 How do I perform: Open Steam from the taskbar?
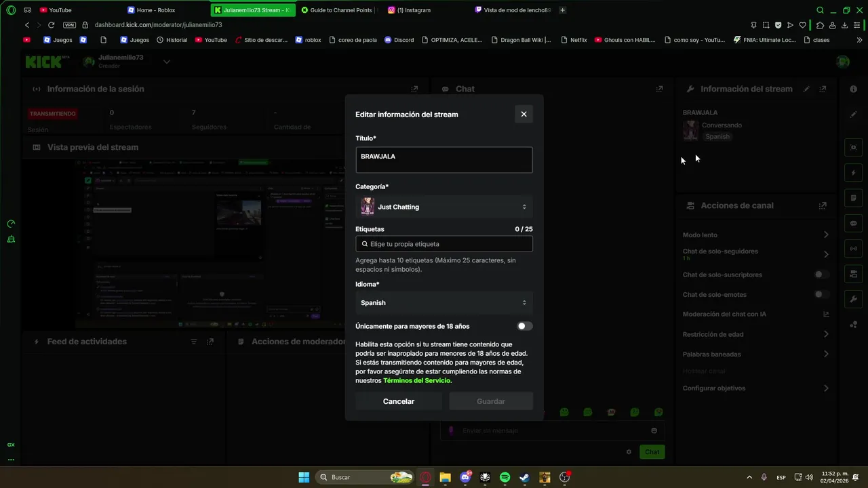(524, 477)
